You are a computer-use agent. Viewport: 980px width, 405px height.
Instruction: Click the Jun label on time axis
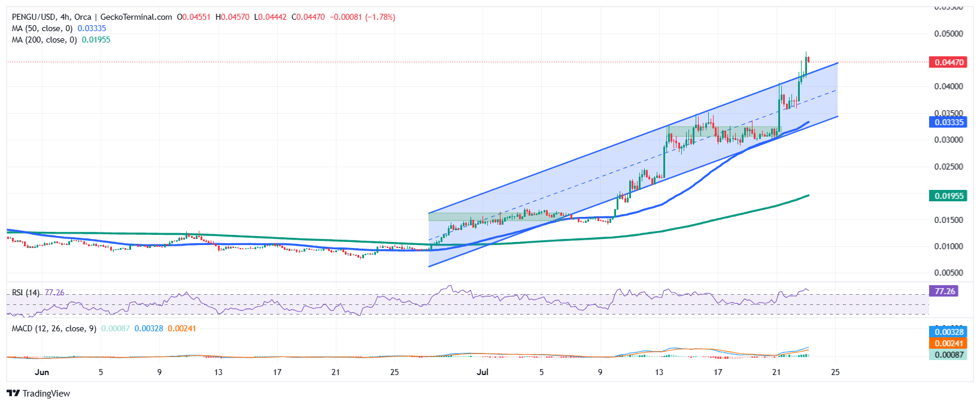pyautogui.click(x=42, y=372)
